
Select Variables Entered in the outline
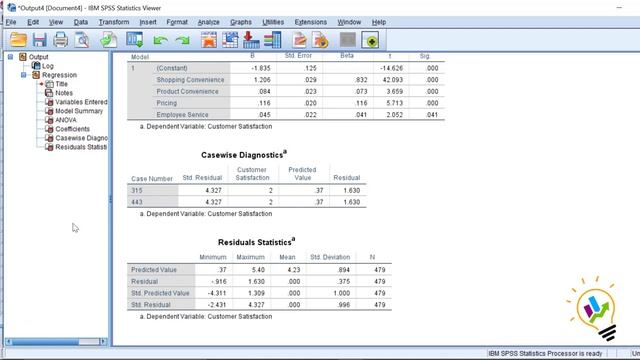(x=81, y=102)
